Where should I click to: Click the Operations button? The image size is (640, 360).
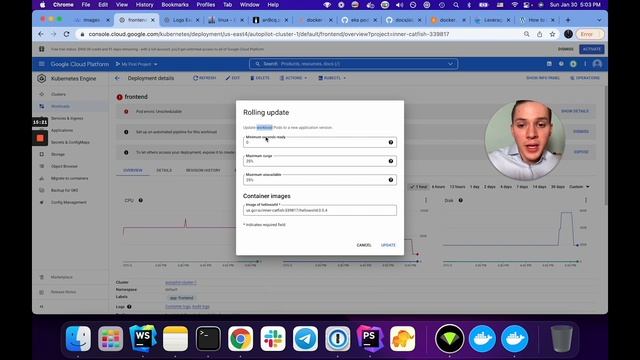585,78
